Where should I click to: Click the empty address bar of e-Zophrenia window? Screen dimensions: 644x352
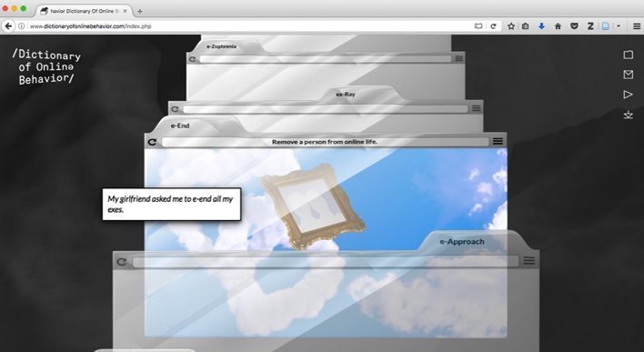[x=326, y=59]
